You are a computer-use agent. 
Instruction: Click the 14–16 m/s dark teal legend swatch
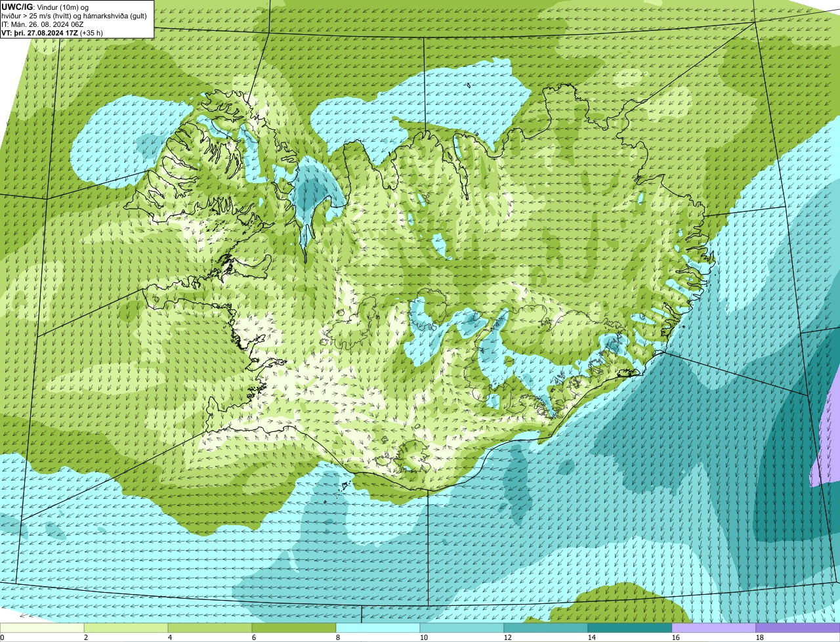pos(630,628)
